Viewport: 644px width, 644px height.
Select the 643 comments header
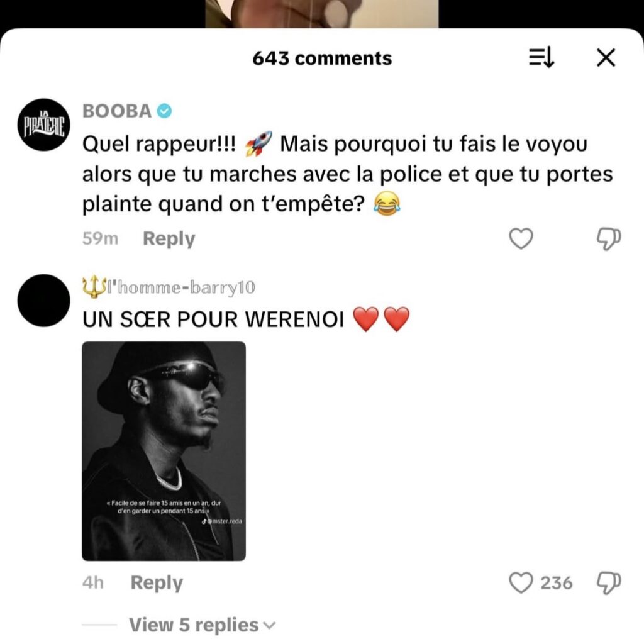pos(322,58)
